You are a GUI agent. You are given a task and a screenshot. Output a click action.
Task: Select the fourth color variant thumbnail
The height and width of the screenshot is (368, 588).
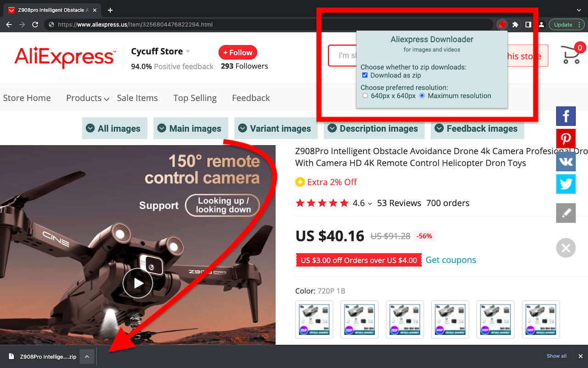451,319
